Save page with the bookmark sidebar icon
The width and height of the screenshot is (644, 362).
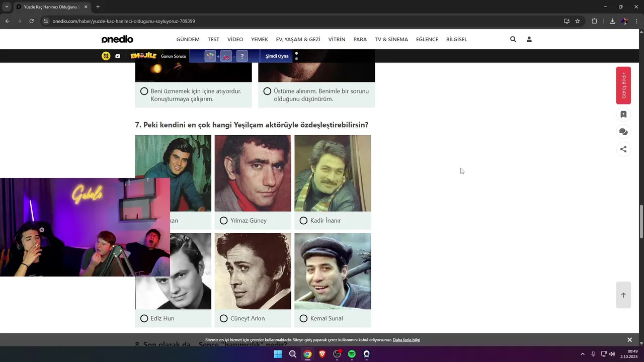pyautogui.click(x=623, y=115)
